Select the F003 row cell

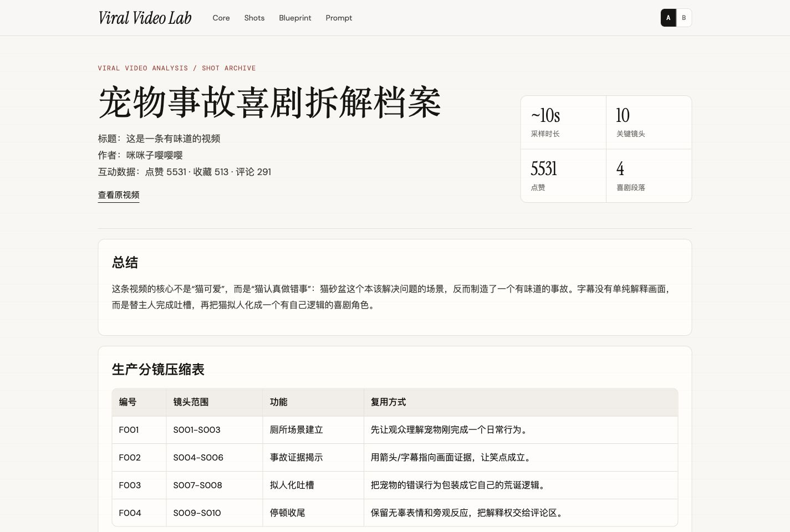tap(139, 485)
